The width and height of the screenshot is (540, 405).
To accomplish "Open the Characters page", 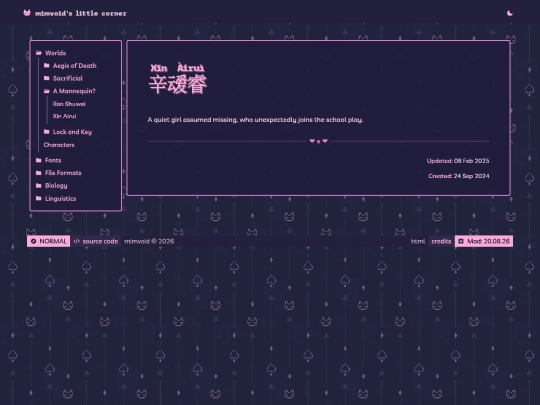I will 59,145.
